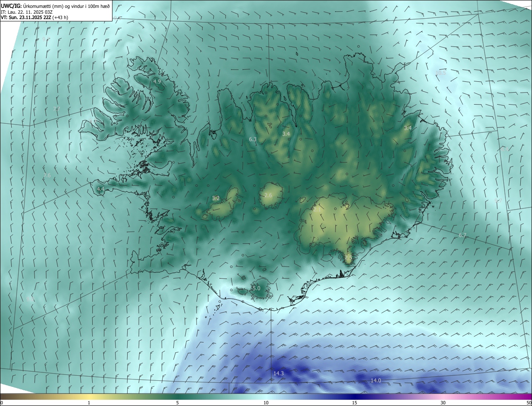Image resolution: width=532 pixels, height=406 pixels.
Task: Click the 6.7 value label
Action: click(463, 235)
